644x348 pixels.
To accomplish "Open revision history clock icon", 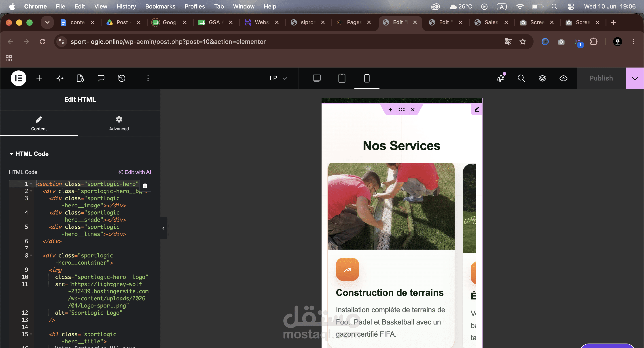I will (122, 78).
